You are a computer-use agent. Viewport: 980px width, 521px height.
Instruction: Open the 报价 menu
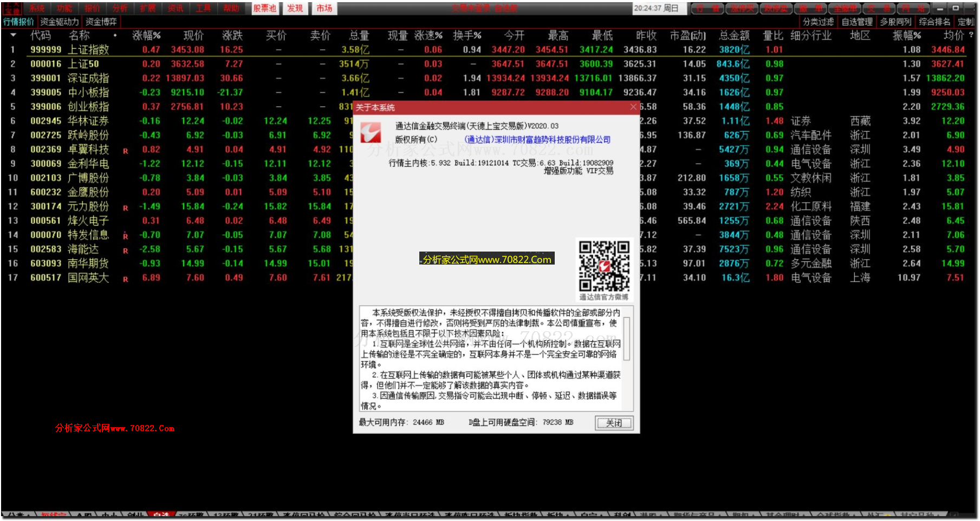click(x=92, y=8)
